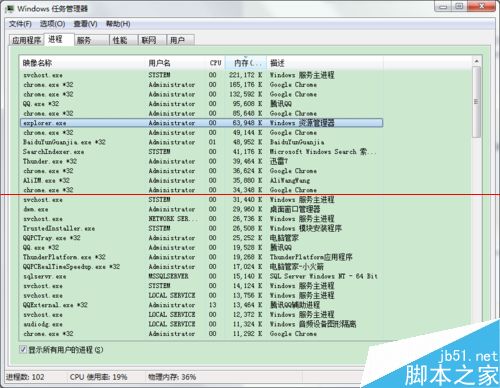Screen dimensions: 500x388
Task: Select the svchost.exe row using 221,172 K
Action: 201,75
